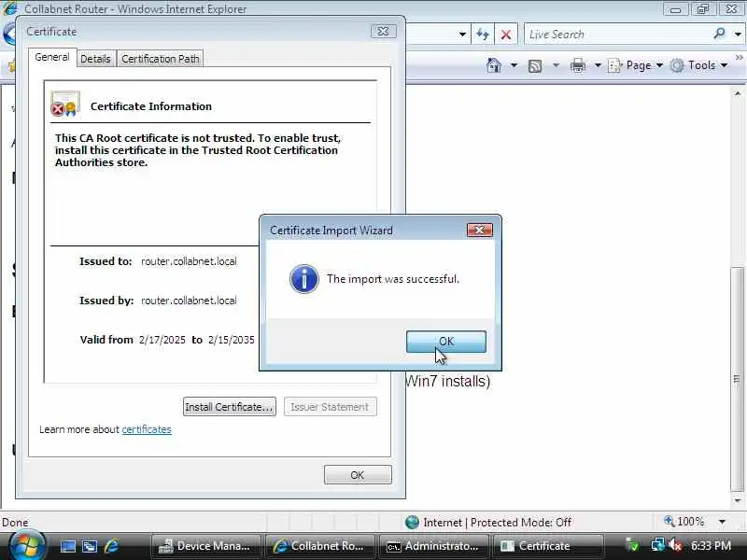
Task: Click the blue information icon in the wizard
Action: tap(304, 279)
